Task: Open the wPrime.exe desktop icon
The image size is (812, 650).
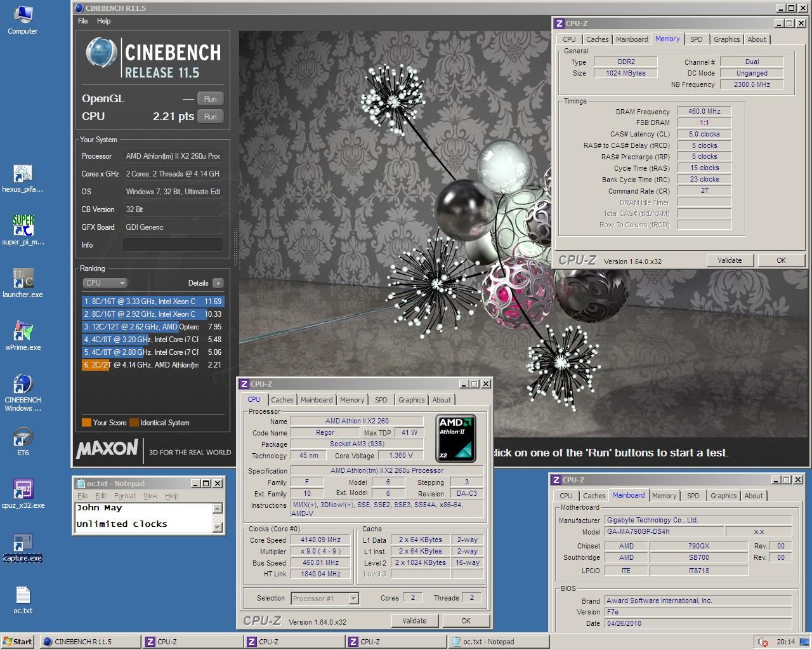Action: pos(23,336)
